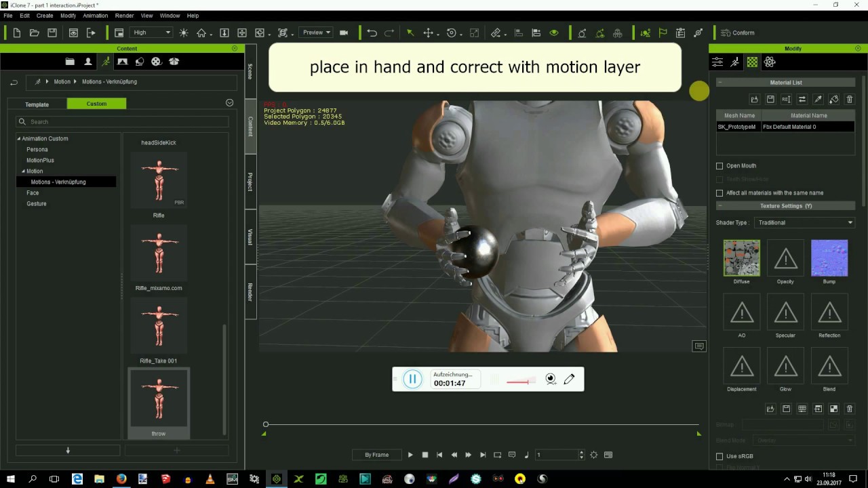Click the sun light icon in the toolbar
The height and width of the screenshot is (488, 868).
pos(184,33)
